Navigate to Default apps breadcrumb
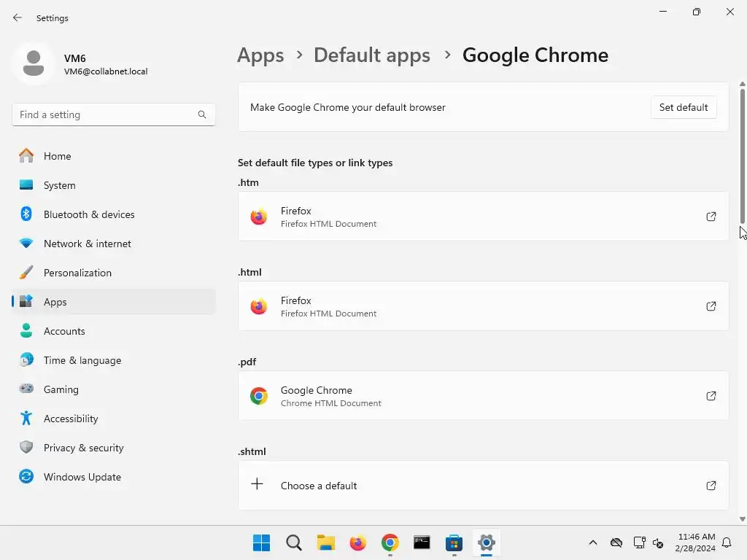The width and height of the screenshot is (747, 560). (x=371, y=55)
